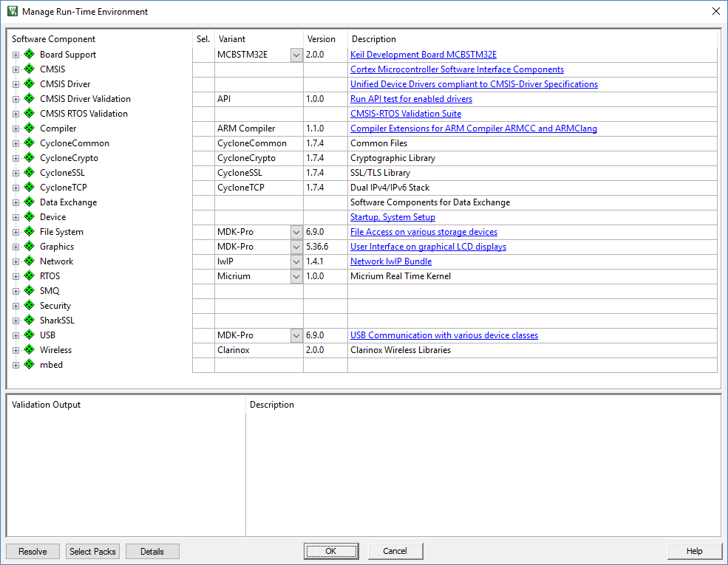Expand the Network component node
Image resolution: width=728 pixels, height=565 pixels.
(16, 261)
